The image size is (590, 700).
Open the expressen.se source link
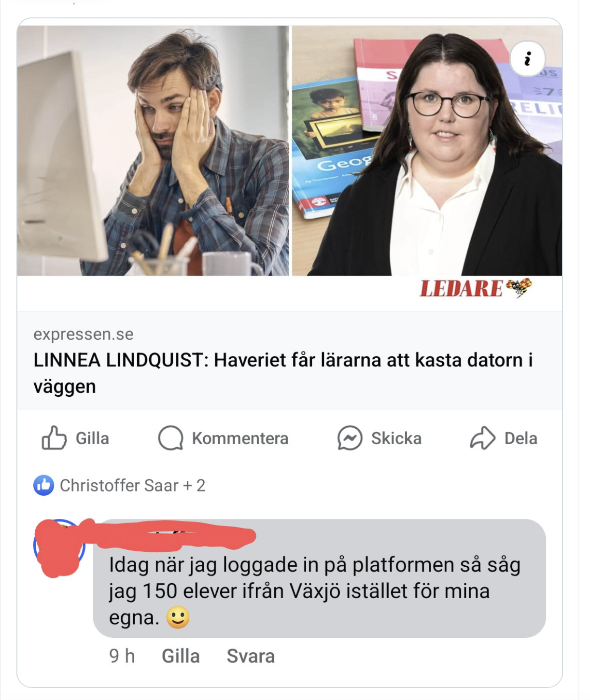coord(84,334)
